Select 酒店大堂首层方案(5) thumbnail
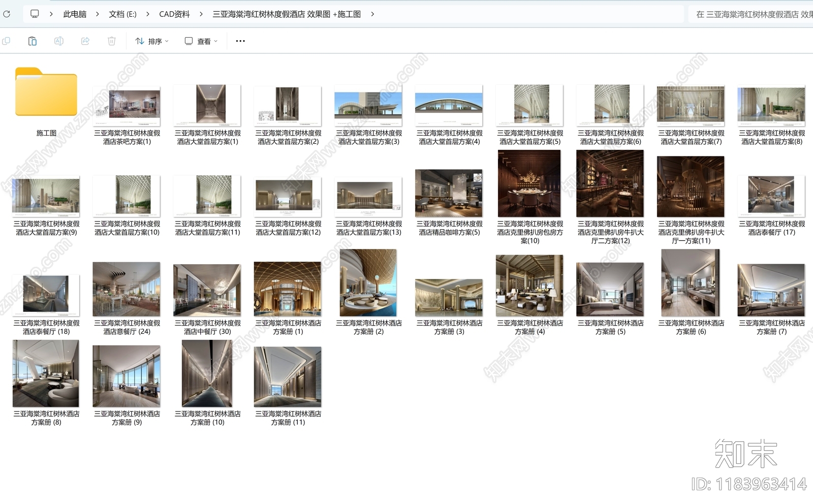This screenshot has width=813, height=504. (530, 105)
